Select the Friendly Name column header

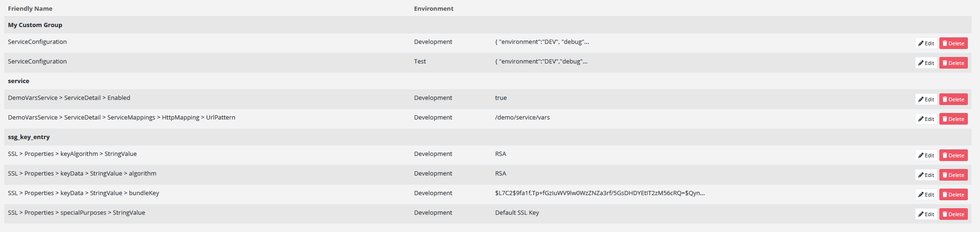click(30, 8)
